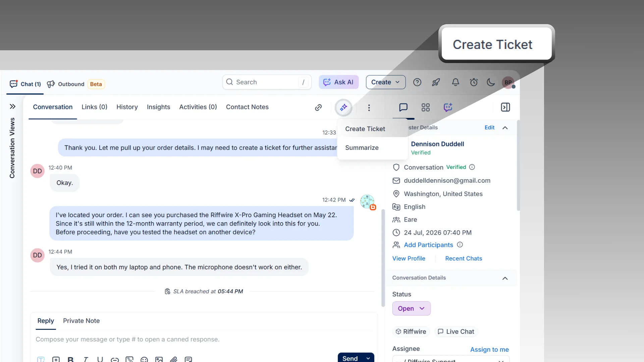This screenshot has height=362, width=644.
Task: Open the Outbound Beta section
Action: coord(76,84)
